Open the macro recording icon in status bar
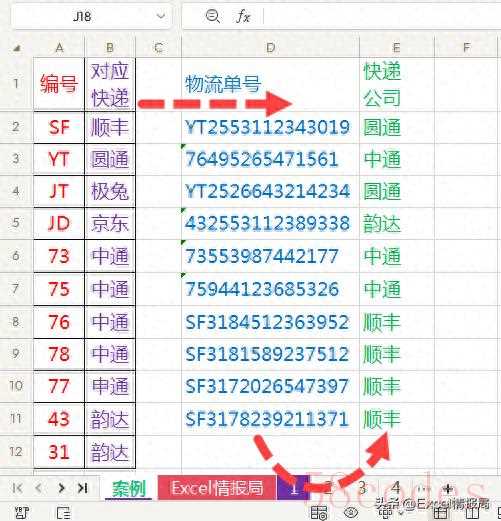501x521 pixels. (21, 512)
